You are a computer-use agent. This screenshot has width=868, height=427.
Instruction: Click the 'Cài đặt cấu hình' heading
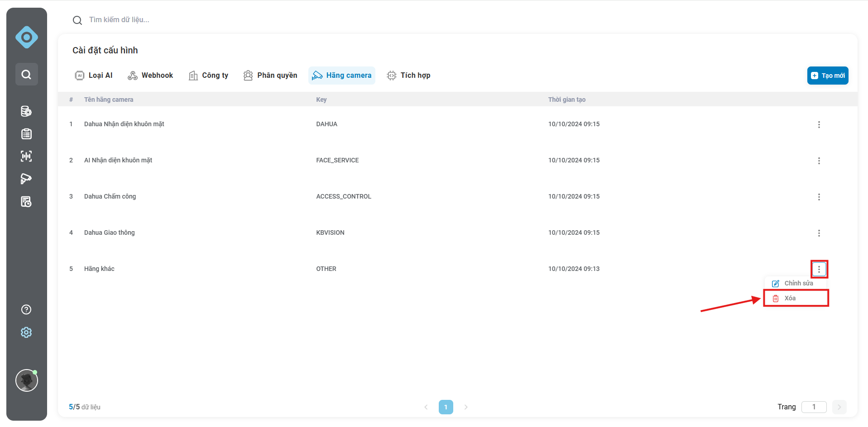click(x=105, y=50)
